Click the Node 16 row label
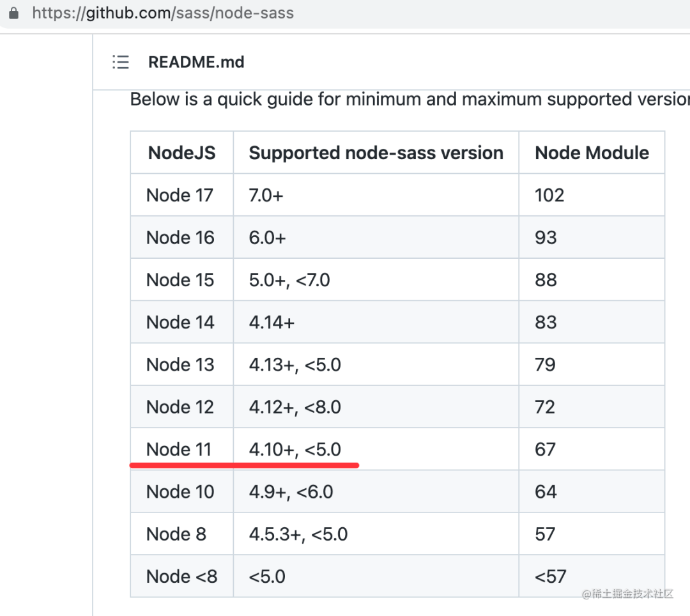Screen dimensions: 690x616 (180, 238)
